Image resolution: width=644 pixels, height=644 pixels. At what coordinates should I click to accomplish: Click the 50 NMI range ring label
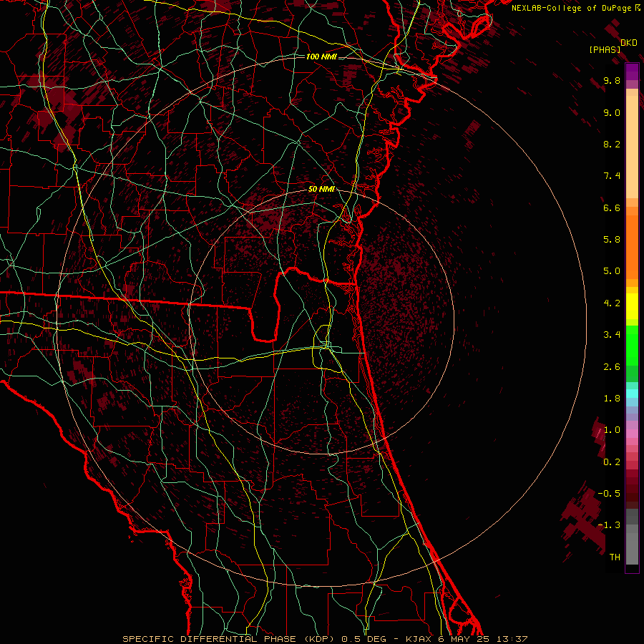pyautogui.click(x=321, y=189)
